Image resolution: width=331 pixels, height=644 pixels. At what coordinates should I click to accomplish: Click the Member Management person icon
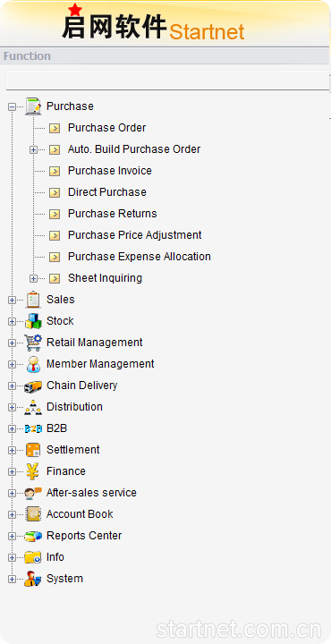click(33, 364)
